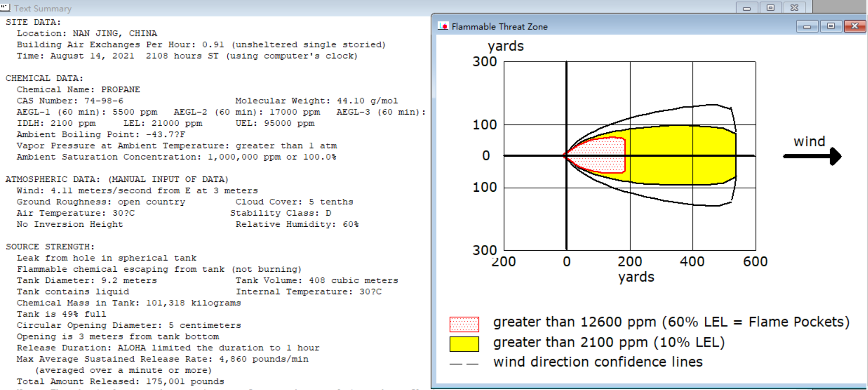Click 'Ground Roughness: open country' text
Image resolution: width=868 pixels, height=390 pixels.
[101, 202]
